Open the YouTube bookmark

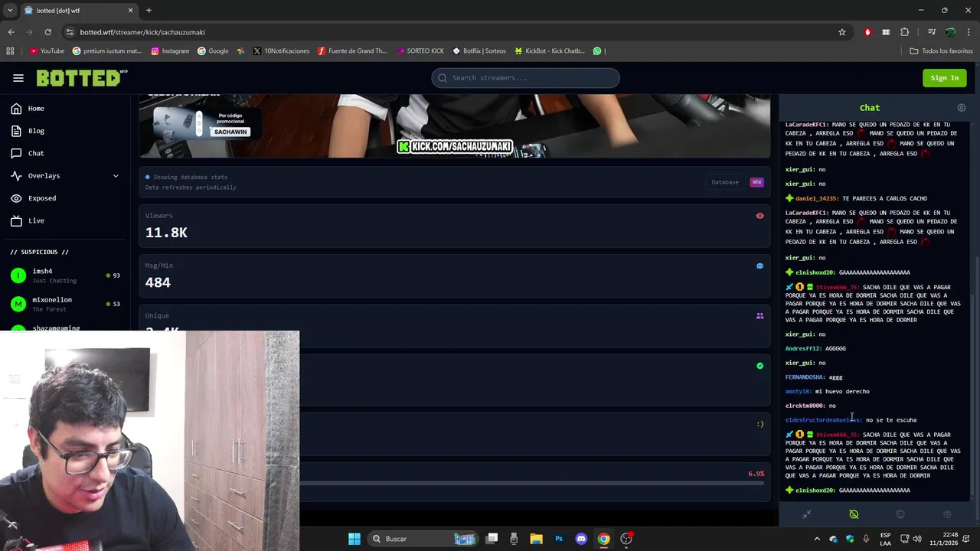point(47,51)
